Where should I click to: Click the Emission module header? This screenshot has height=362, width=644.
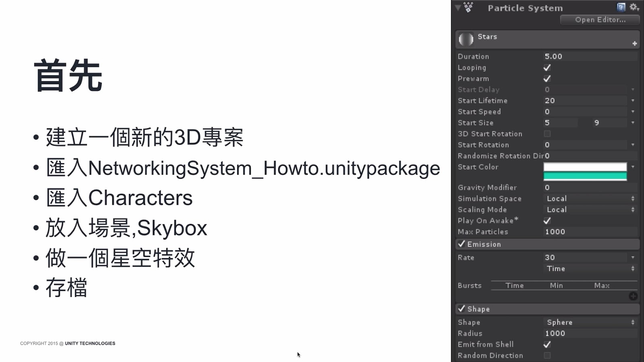pos(547,244)
